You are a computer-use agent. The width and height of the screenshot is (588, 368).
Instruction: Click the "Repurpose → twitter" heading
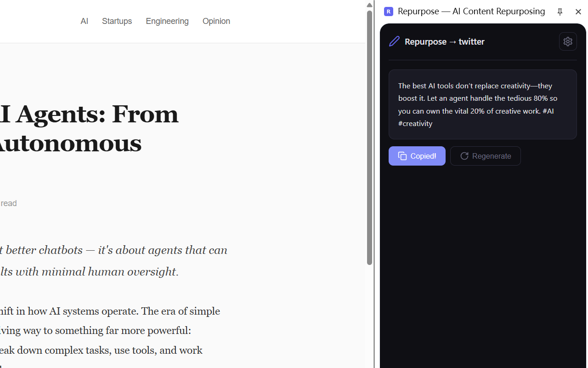click(444, 42)
